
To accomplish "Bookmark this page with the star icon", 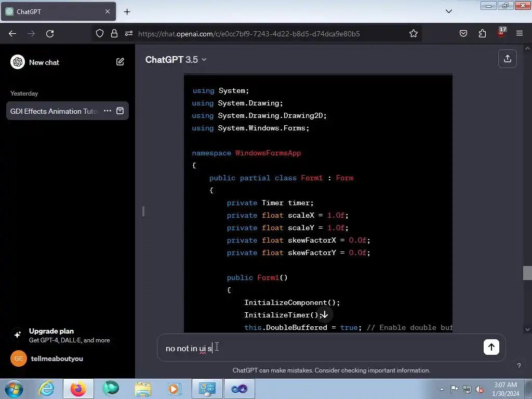I will [x=413, y=34].
